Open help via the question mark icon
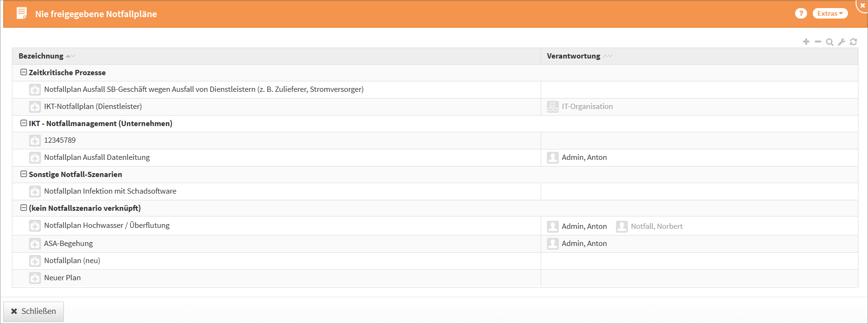Image resolution: width=868 pixels, height=324 pixels. click(801, 13)
